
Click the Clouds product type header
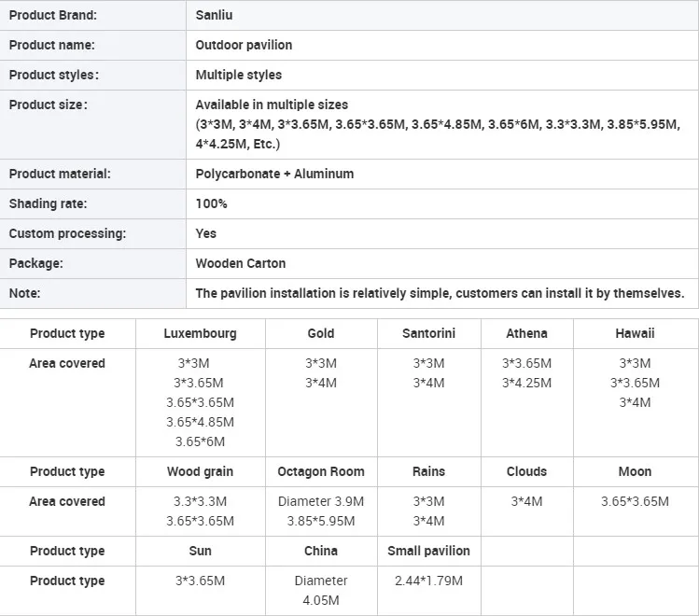(527, 471)
